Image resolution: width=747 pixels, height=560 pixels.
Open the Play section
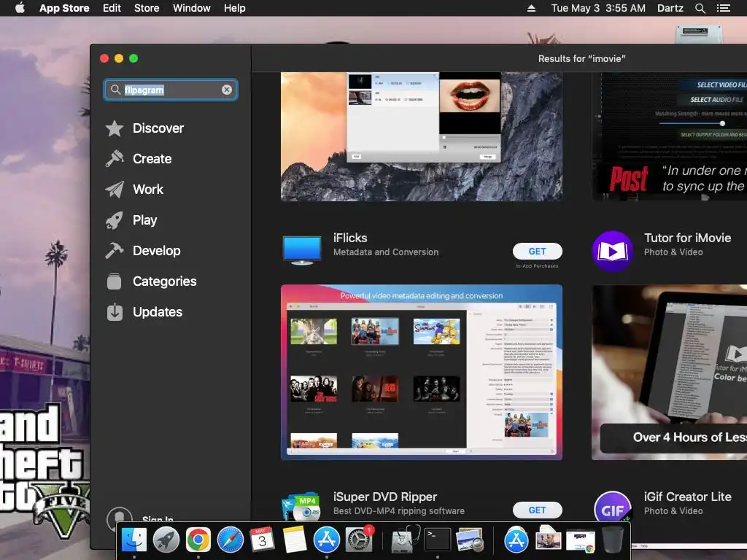click(x=131, y=220)
